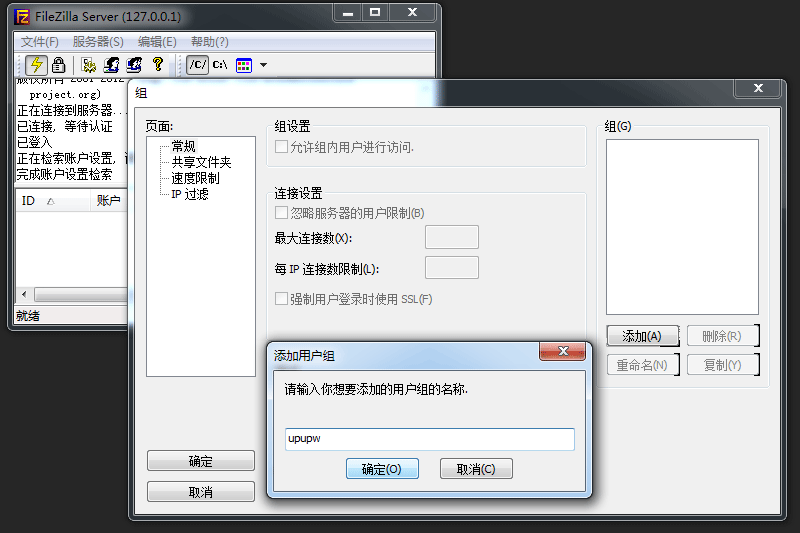The width and height of the screenshot is (800, 533).
Task: Click the group name input containing upupw
Action: point(430,439)
